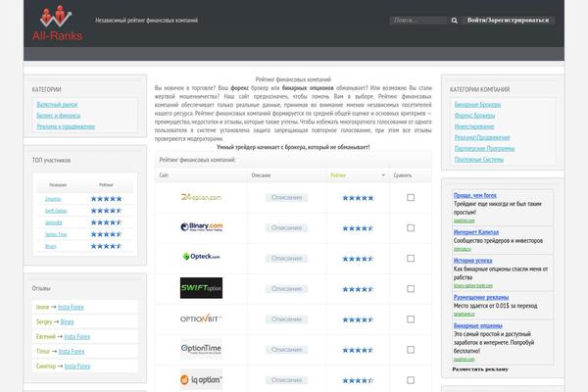
Task: Click the Рейтинг sort arrow
Action: [x=383, y=175]
